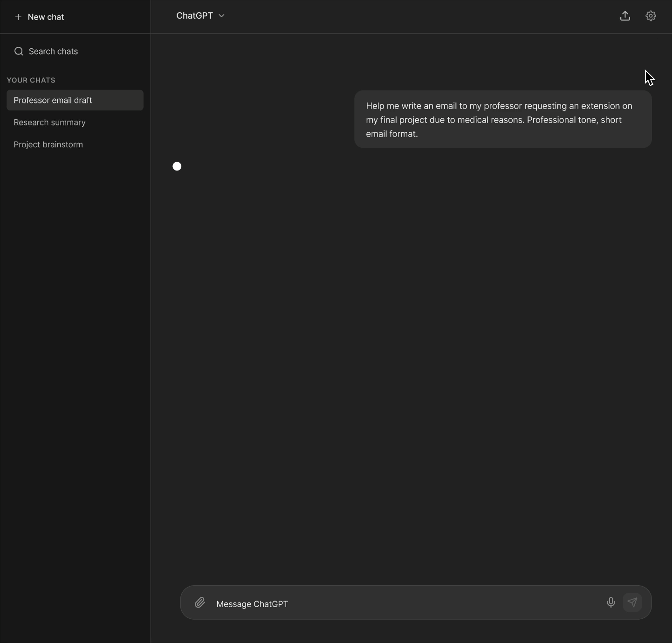The image size is (672, 643).
Task: Click the plus icon beside New chat
Action: click(18, 17)
